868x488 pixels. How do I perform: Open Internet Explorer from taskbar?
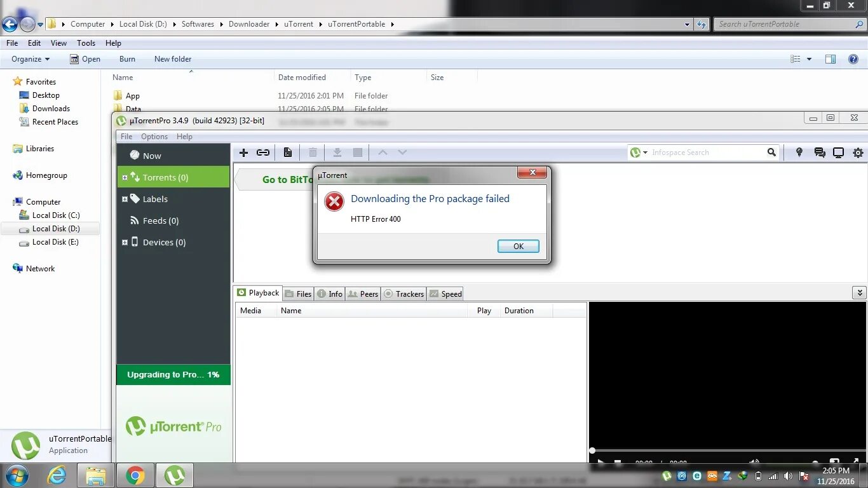click(x=57, y=475)
